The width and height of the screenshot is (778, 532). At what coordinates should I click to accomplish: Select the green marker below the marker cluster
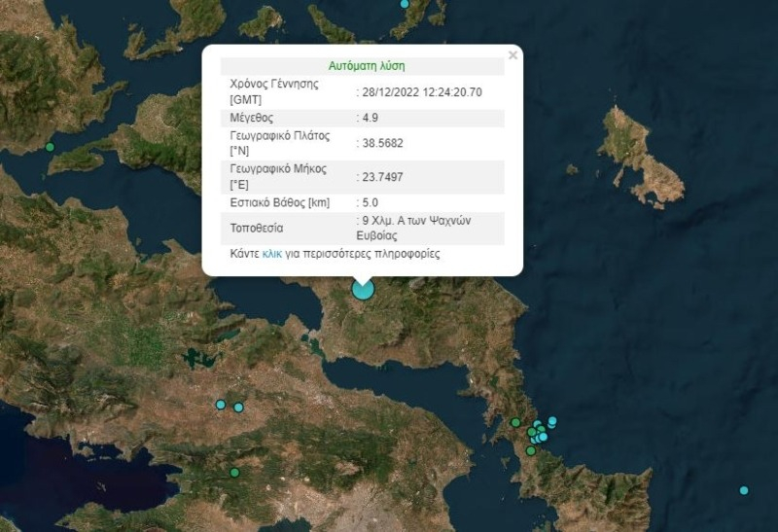pyautogui.click(x=531, y=450)
